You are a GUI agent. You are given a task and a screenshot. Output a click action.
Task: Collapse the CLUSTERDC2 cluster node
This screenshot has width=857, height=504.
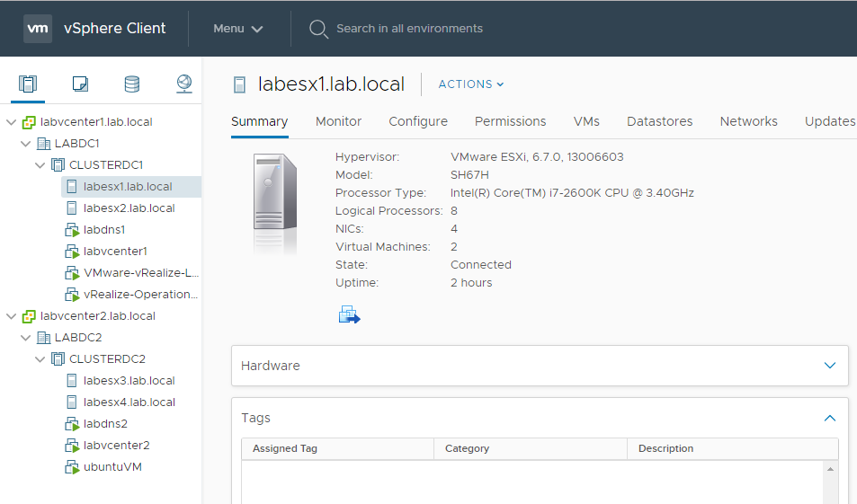40,359
